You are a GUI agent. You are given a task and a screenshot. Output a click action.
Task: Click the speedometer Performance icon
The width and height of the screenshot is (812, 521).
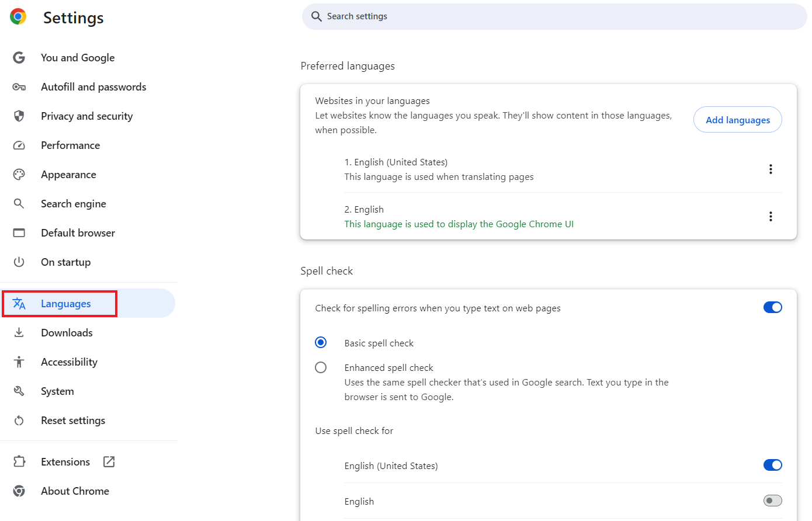coord(19,145)
